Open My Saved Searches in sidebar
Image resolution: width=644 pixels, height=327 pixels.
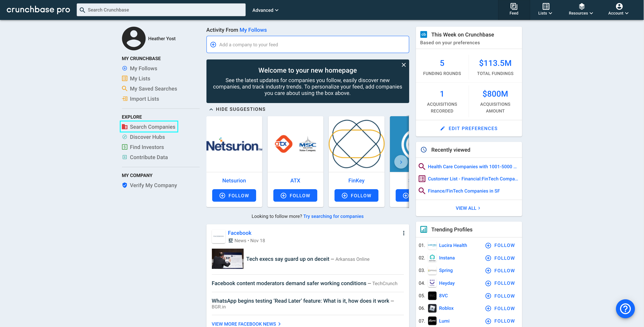[x=153, y=89]
